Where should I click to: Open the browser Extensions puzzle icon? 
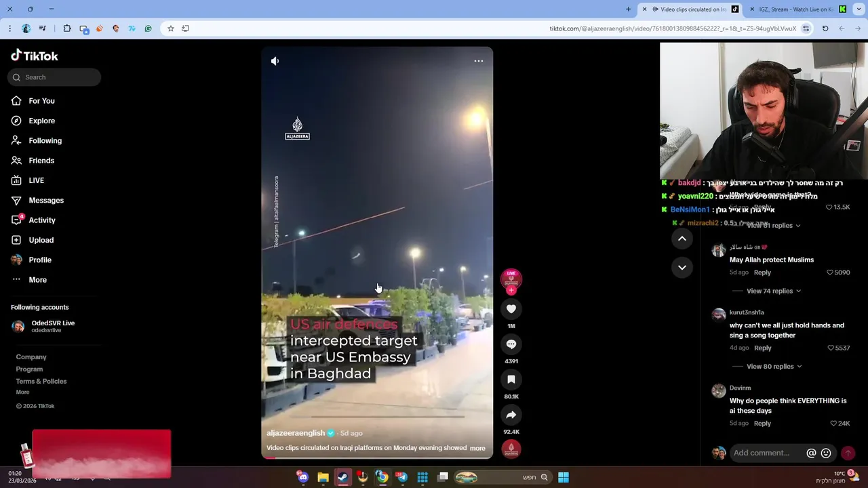coord(67,28)
